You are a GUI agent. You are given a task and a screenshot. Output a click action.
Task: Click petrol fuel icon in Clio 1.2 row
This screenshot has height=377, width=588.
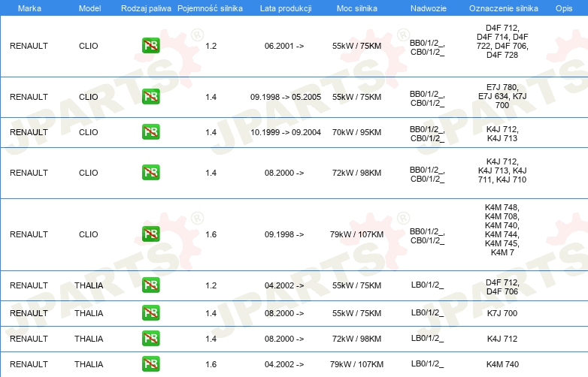pos(150,46)
